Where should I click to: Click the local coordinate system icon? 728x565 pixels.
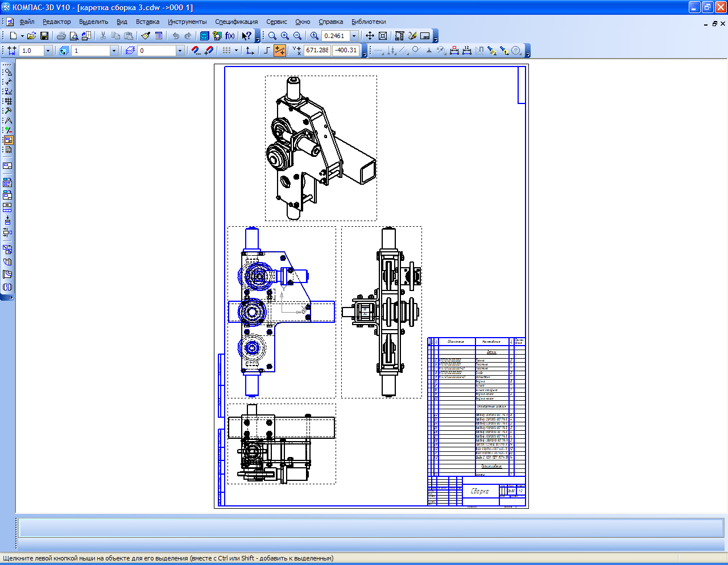point(250,51)
